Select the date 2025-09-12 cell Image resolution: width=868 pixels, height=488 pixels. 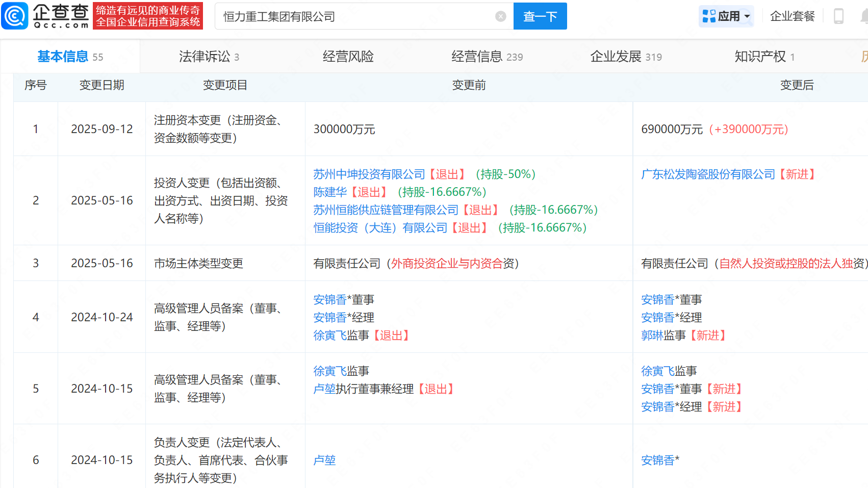tap(102, 130)
